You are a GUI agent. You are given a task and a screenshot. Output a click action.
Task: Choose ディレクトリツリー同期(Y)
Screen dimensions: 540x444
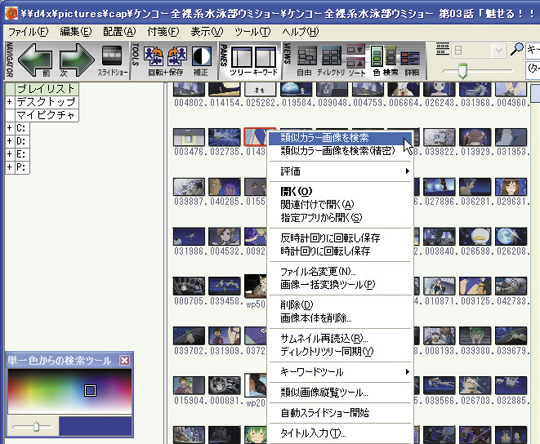(x=340, y=351)
